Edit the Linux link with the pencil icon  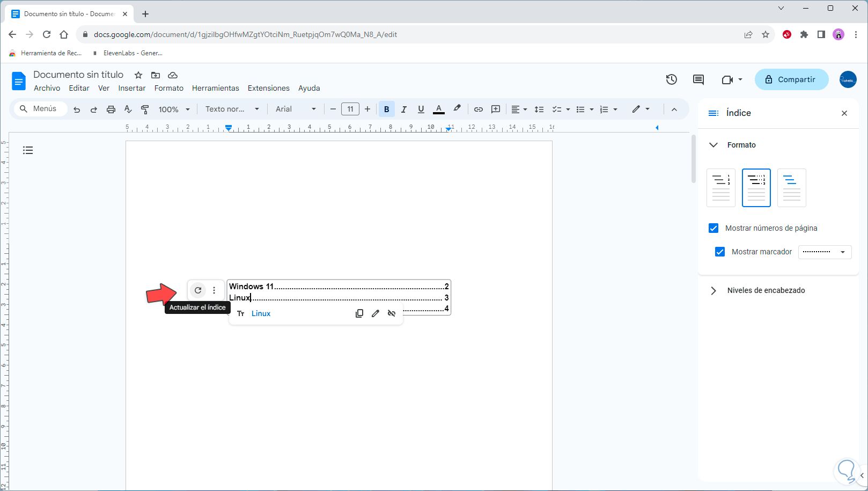(x=376, y=313)
